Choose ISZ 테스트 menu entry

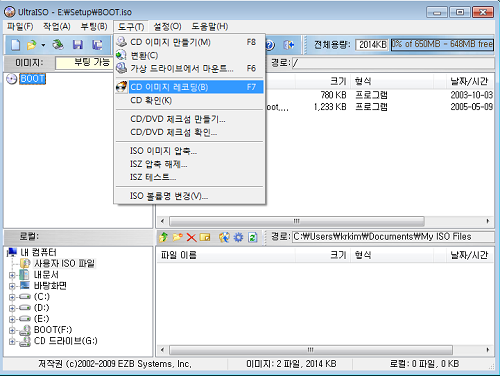pyautogui.click(x=190, y=177)
